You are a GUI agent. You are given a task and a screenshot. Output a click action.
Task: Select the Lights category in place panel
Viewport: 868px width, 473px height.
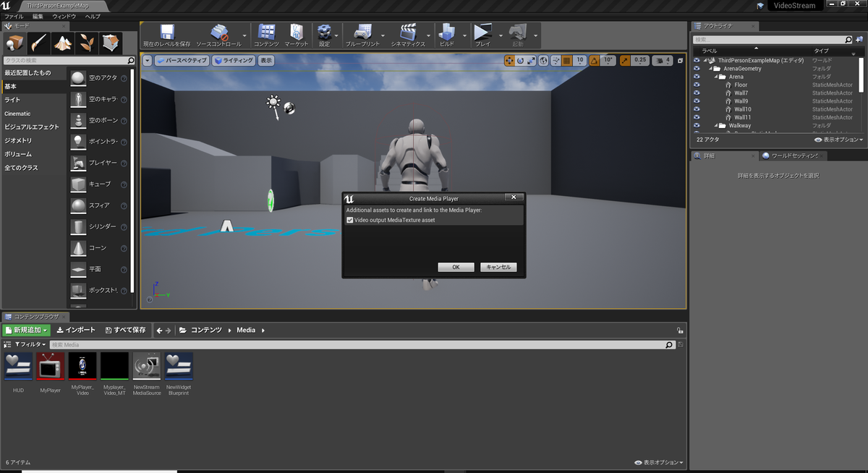coord(34,100)
